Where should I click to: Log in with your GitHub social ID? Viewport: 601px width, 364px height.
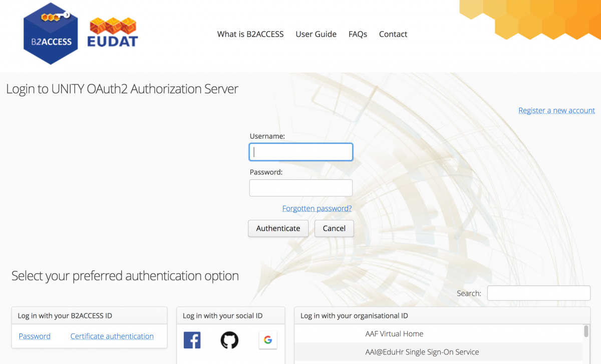(x=230, y=340)
